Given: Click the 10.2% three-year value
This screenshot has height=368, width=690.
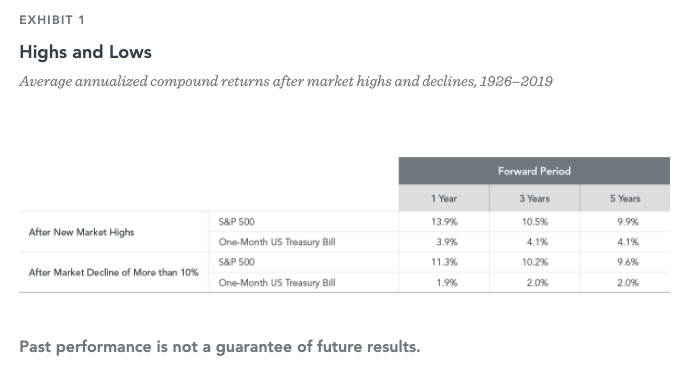Looking at the screenshot, I should point(535,262).
